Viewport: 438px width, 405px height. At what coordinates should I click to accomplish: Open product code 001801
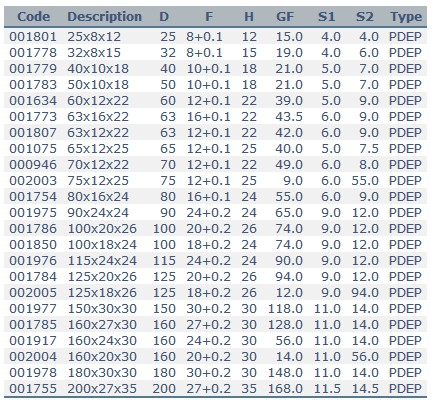pos(33,37)
